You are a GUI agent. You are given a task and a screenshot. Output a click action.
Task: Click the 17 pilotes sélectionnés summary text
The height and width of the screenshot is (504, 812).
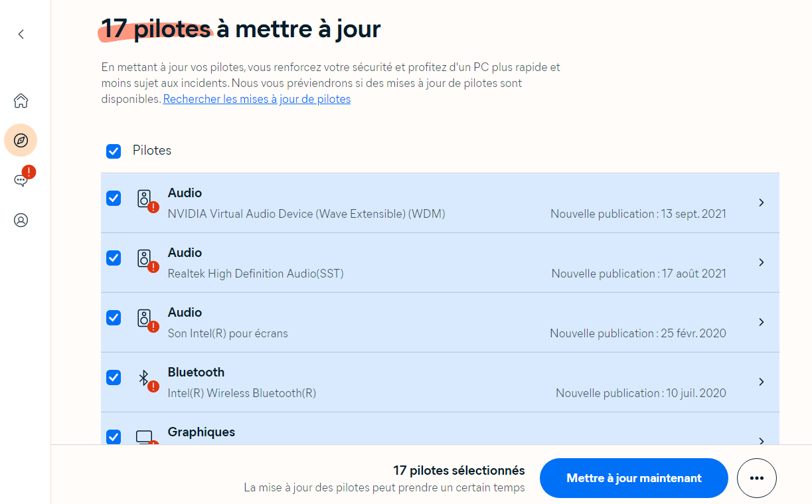tap(457, 470)
